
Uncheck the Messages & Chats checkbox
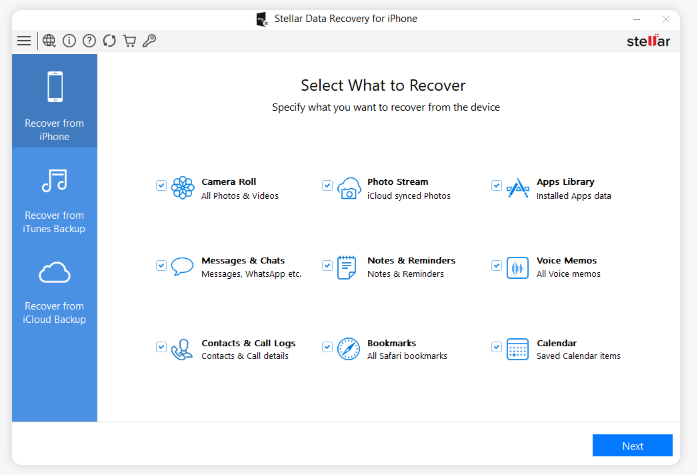click(161, 265)
